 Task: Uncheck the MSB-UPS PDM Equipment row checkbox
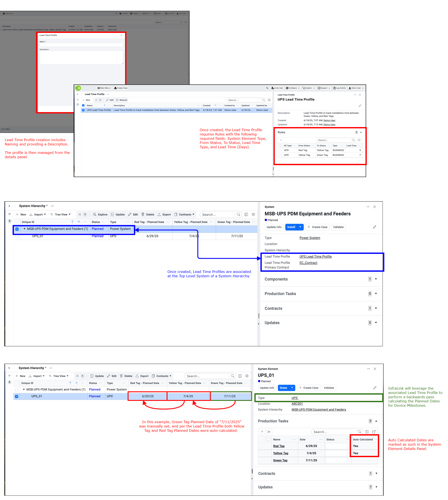[x=17, y=229]
